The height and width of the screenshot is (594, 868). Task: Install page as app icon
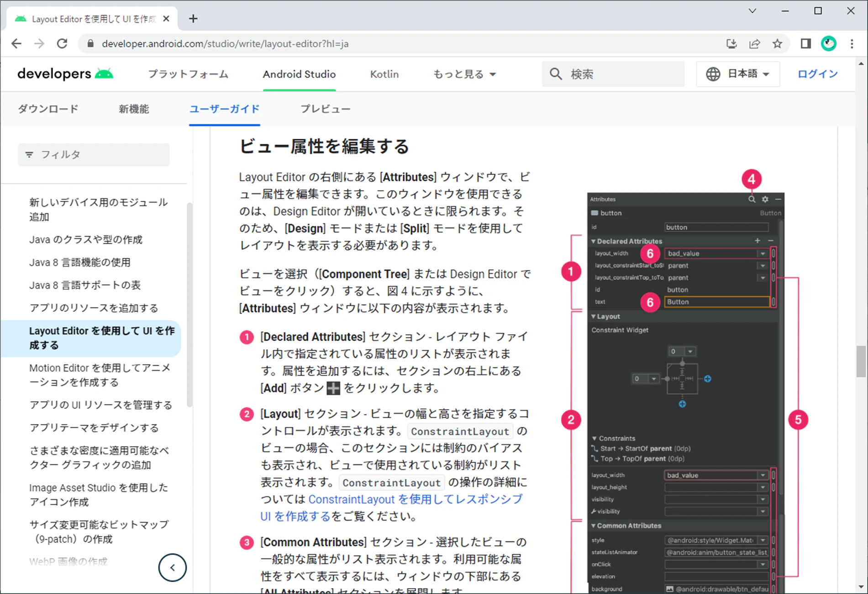click(x=731, y=44)
